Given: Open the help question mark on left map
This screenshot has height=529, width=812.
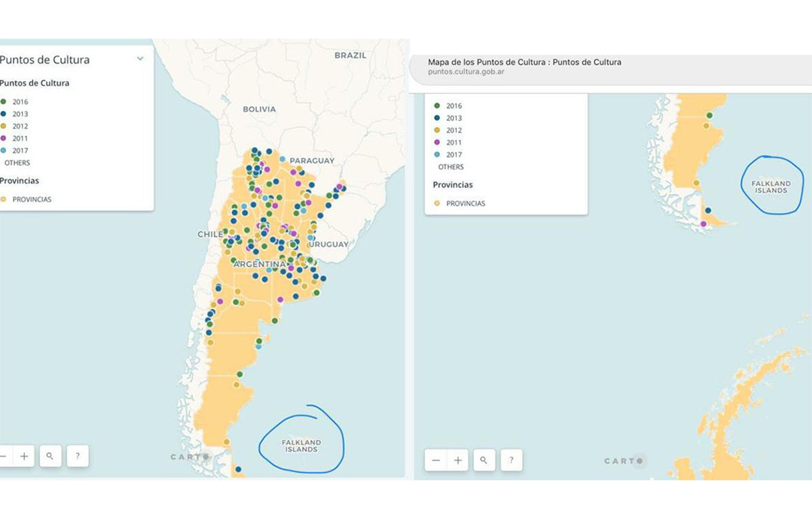Looking at the screenshot, I should [77, 457].
